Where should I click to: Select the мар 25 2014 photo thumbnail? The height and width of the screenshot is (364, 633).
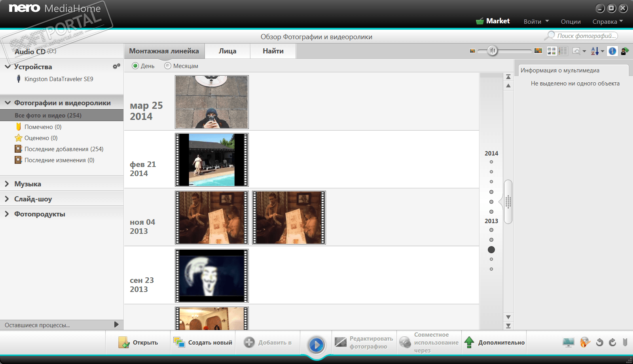[x=212, y=102]
